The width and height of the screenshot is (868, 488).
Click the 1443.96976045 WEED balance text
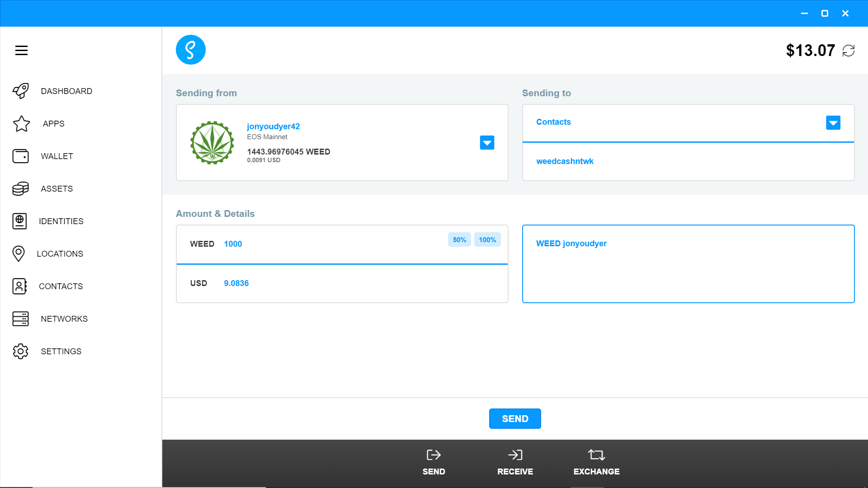(288, 152)
